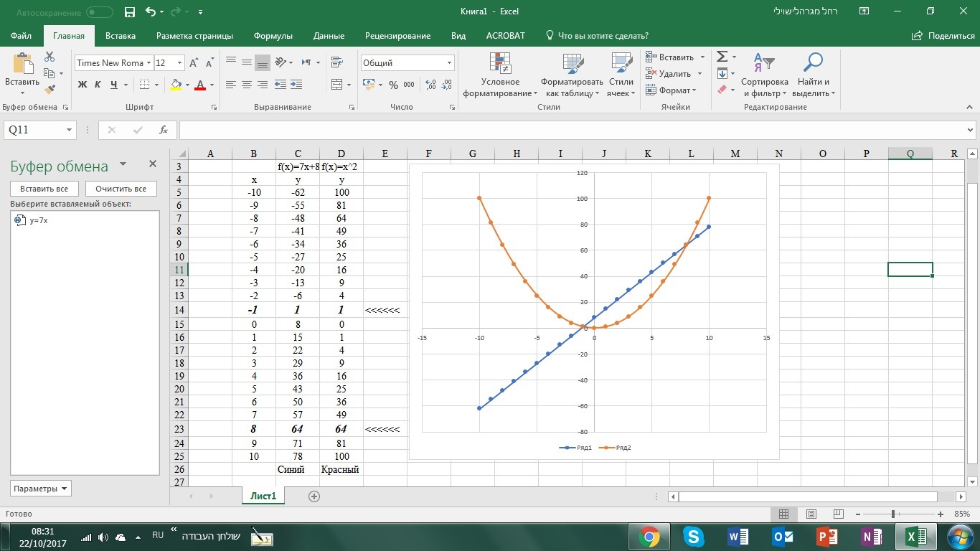This screenshot has height=551, width=980.
Task: Expand the Name Box dropdown arrow
Action: pos(70,130)
